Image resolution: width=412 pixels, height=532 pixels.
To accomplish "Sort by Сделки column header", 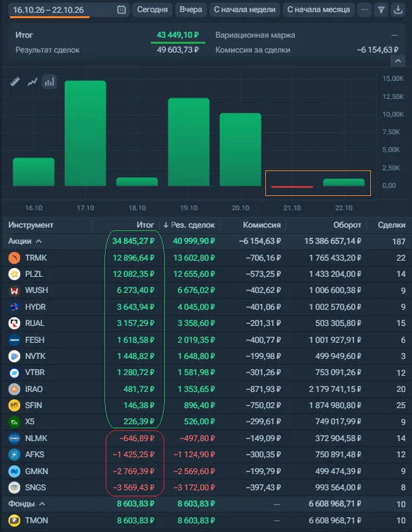I will pos(392,225).
